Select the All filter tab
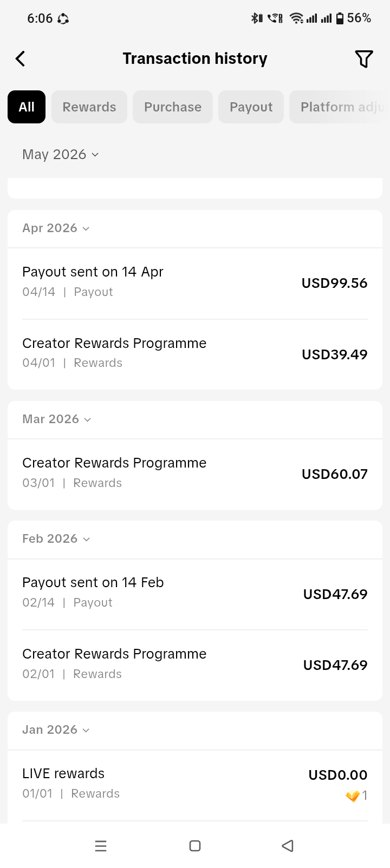Screen dimensions: 390x868 pyautogui.click(x=27, y=107)
